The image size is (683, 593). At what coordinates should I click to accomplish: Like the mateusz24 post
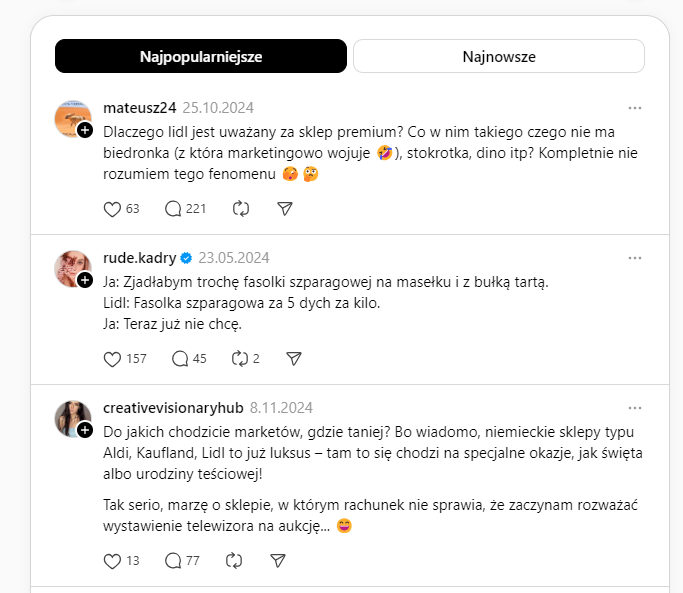112,209
